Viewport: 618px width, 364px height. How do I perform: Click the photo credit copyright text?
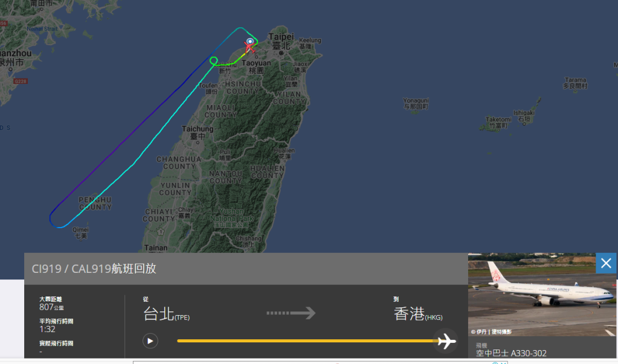coord(491,331)
